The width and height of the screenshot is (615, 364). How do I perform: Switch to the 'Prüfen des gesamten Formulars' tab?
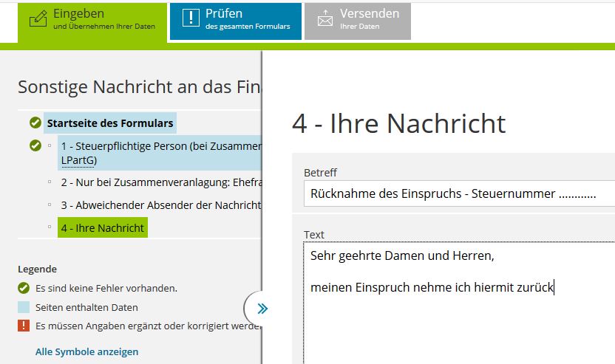pyautogui.click(x=235, y=20)
